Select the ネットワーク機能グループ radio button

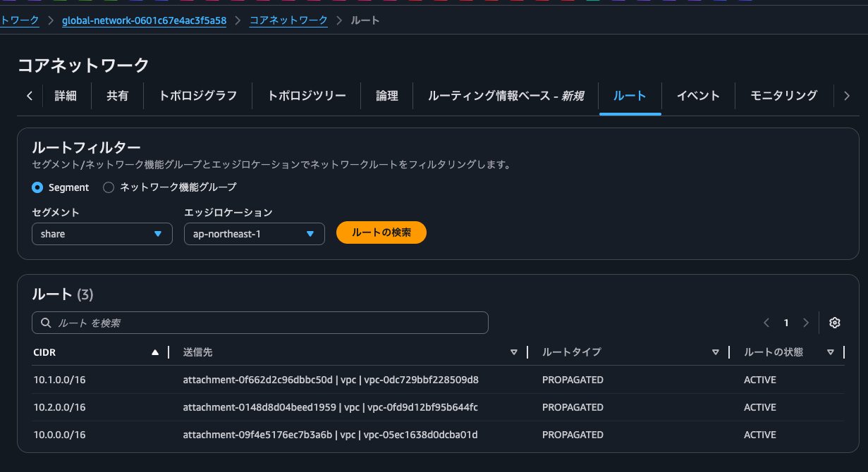[x=109, y=187]
